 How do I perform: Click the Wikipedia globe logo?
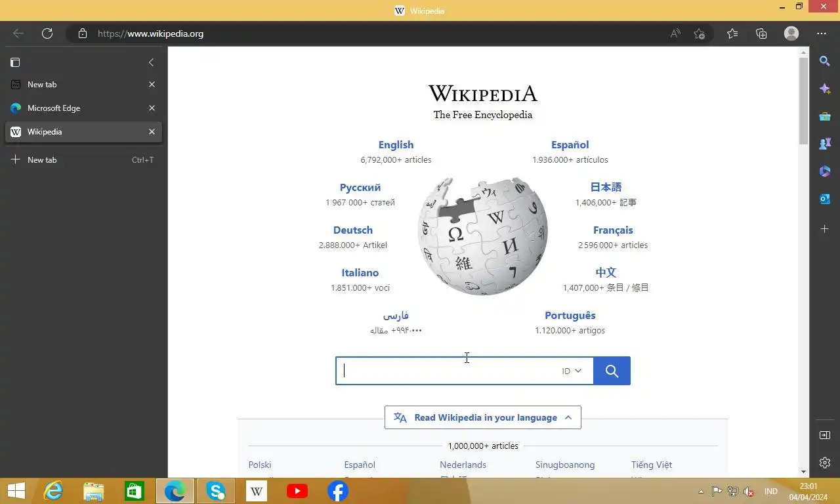coord(483,236)
